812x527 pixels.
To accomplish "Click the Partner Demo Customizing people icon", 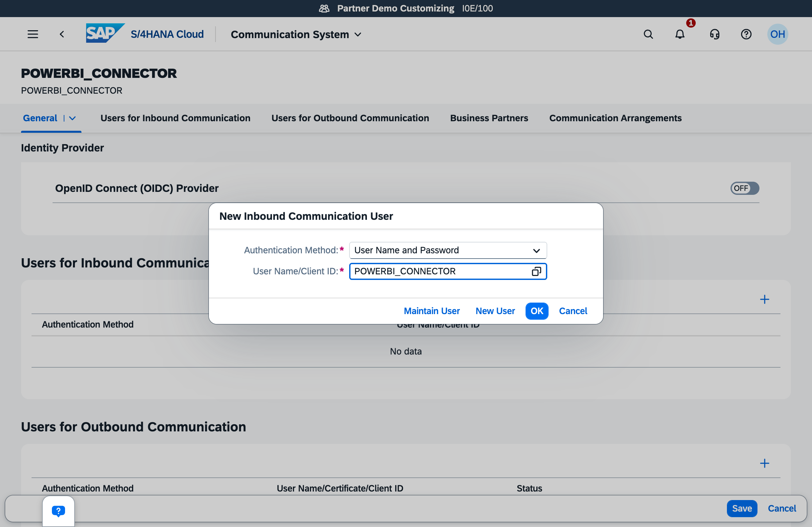I will pos(324,8).
